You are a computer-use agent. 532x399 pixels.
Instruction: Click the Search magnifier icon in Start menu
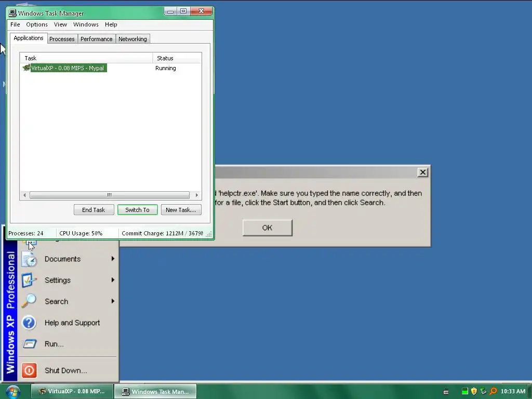(29, 301)
